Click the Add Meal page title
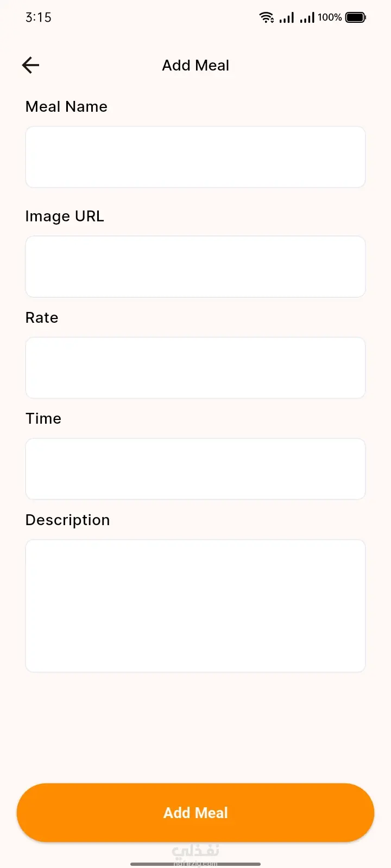Image resolution: width=391 pixels, height=868 pixels. [x=195, y=65]
